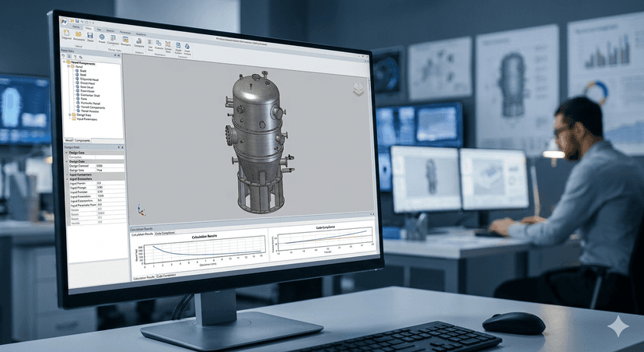Screen dimensions: 644x352
Task: Pin the Design Data properties panel
Action: pos(119,147)
